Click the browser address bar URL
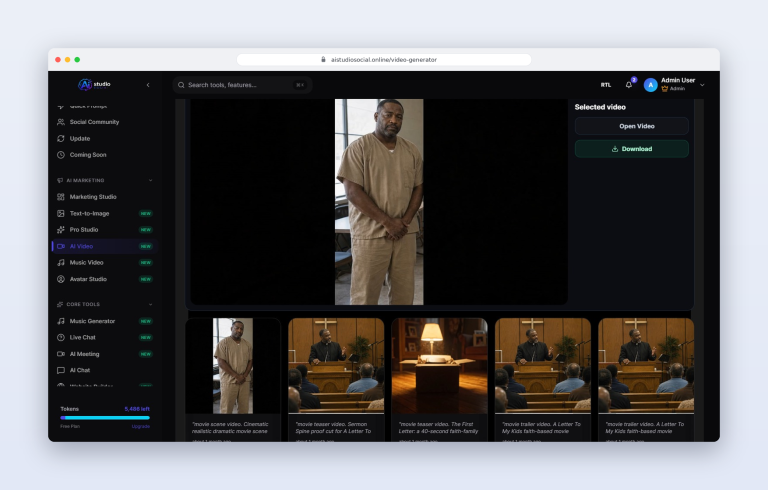 click(x=384, y=60)
